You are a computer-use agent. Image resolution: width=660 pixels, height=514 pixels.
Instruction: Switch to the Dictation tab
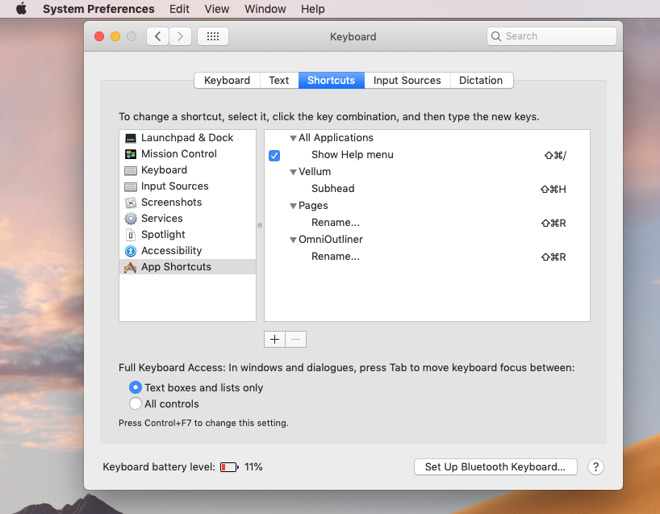click(x=481, y=80)
